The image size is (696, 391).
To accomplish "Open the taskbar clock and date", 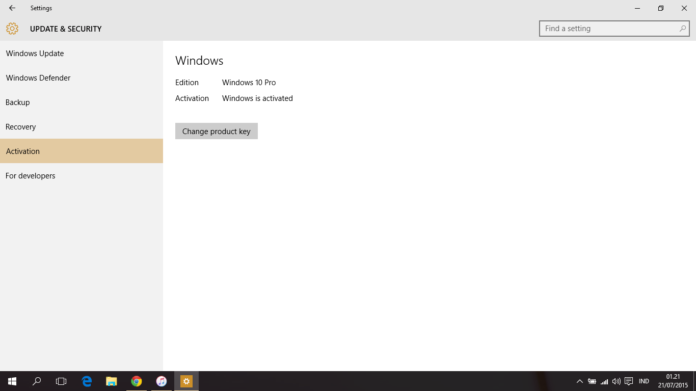I will click(x=672, y=381).
